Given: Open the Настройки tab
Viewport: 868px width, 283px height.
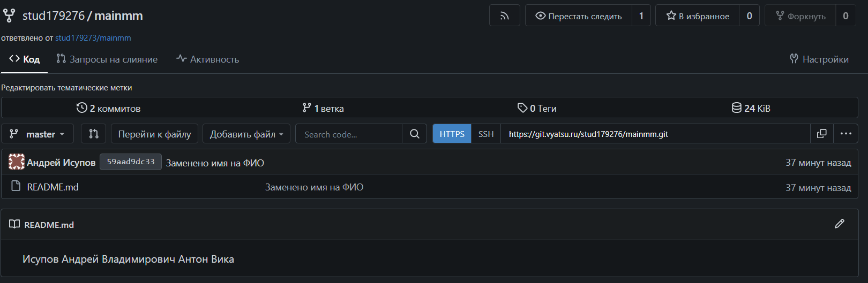Looking at the screenshot, I should pos(819,59).
